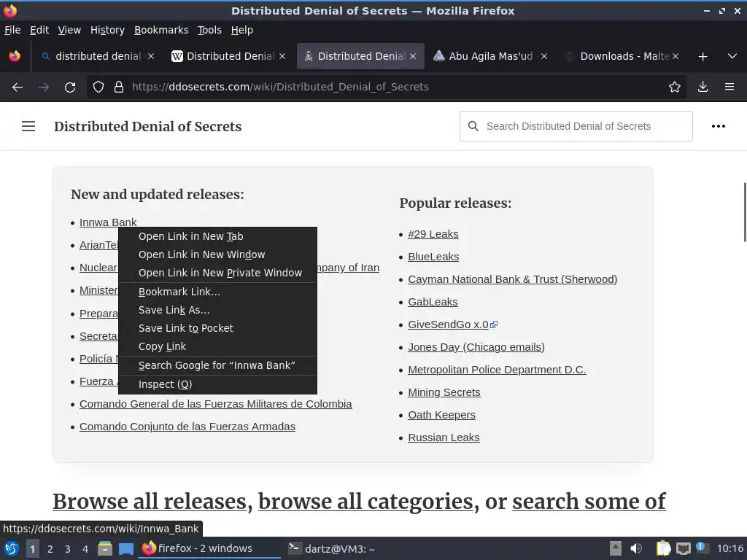Click the removable media eject tray icon
This screenshot has width=747, height=560.
click(x=616, y=548)
